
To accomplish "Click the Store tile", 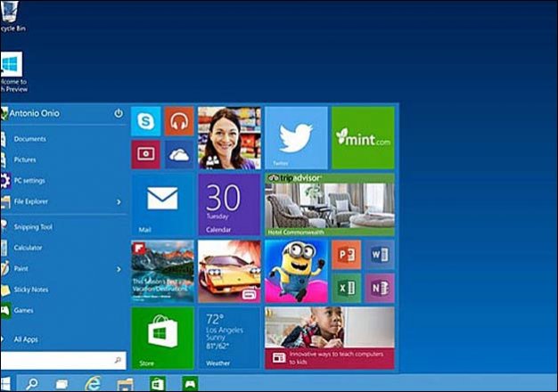I will [x=162, y=338].
